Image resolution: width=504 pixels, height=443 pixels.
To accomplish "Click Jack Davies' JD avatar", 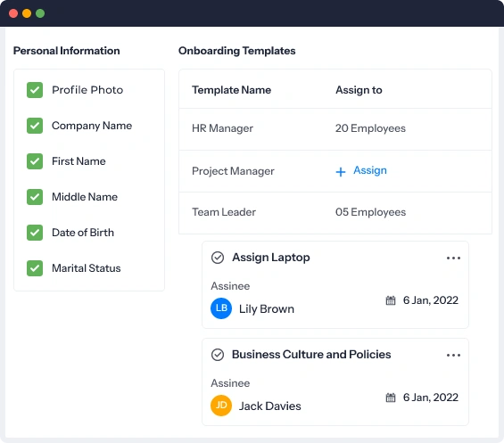I will coord(221,406).
